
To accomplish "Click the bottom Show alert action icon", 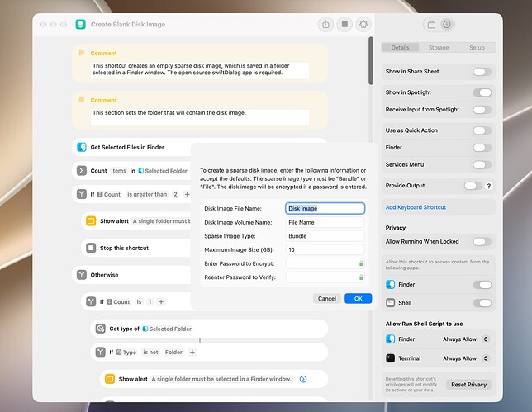I will pyautogui.click(x=110, y=379).
